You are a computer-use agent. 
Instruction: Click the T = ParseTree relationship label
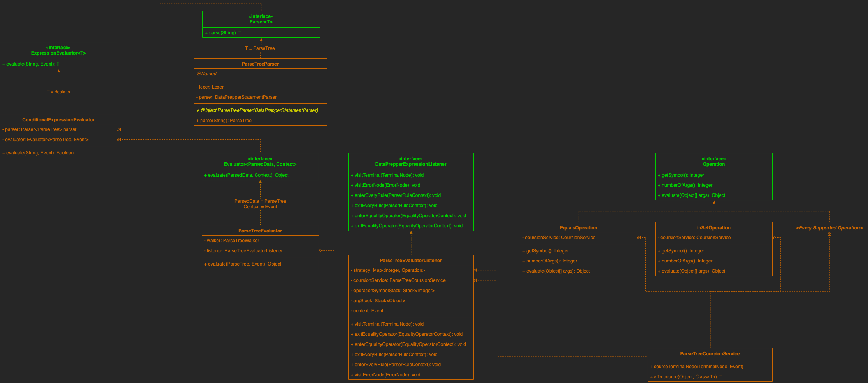click(260, 48)
